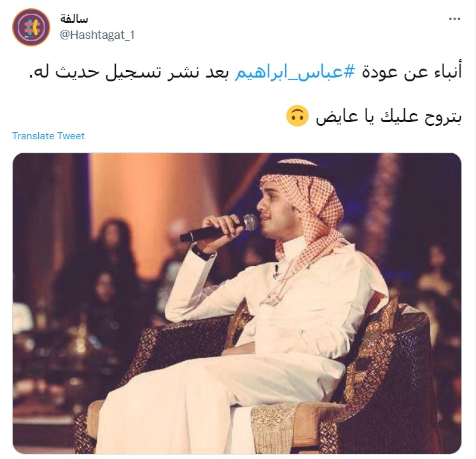Viewport: 476px width, 459px height.
Task: Click the tweet text beginning أنباء عن عودة
Action: pos(245,72)
